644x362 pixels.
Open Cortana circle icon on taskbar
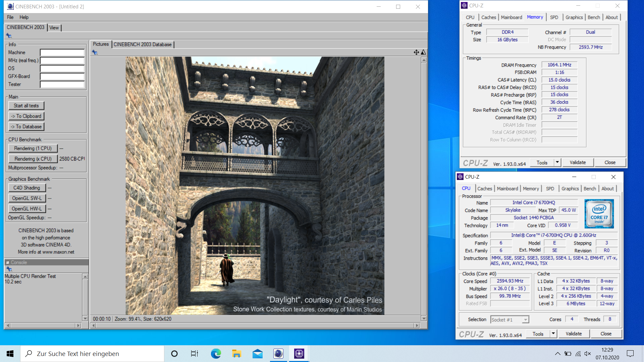[x=174, y=354]
